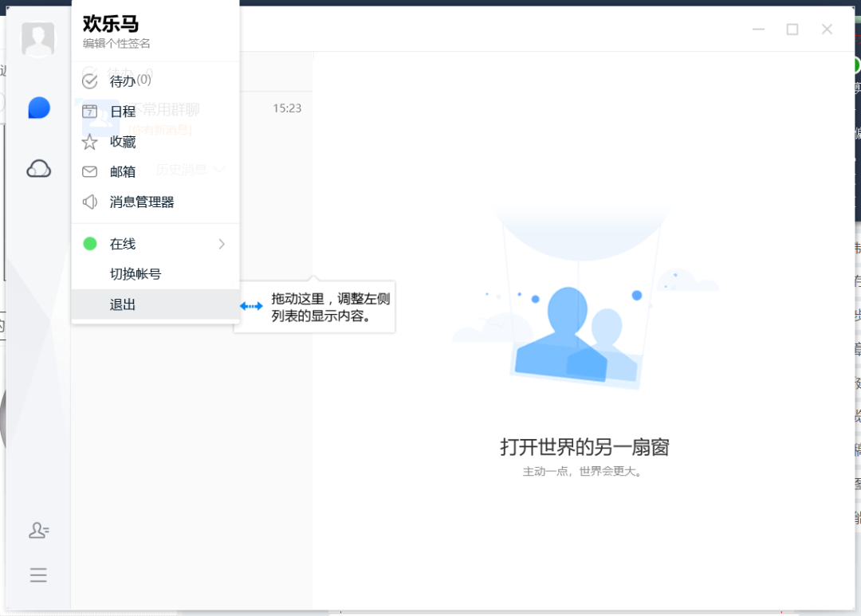Open the 邮箱 menu entry
The image size is (861, 616).
pyautogui.click(x=155, y=172)
